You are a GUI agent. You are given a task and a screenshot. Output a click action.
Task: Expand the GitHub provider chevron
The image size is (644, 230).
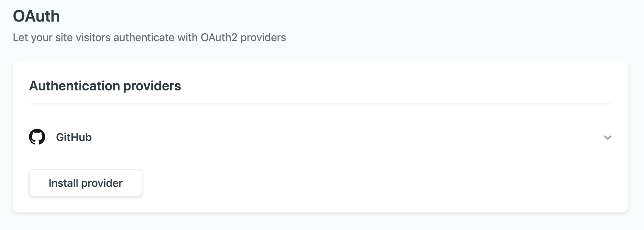[607, 137]
